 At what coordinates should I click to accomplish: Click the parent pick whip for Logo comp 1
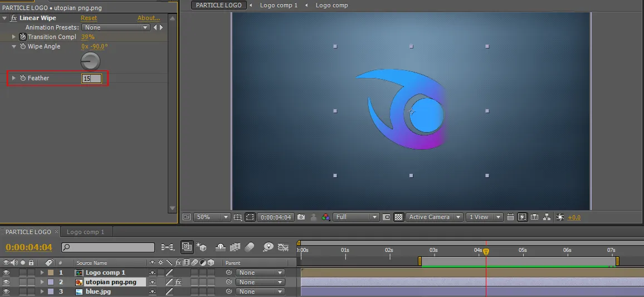pos(229,272)
